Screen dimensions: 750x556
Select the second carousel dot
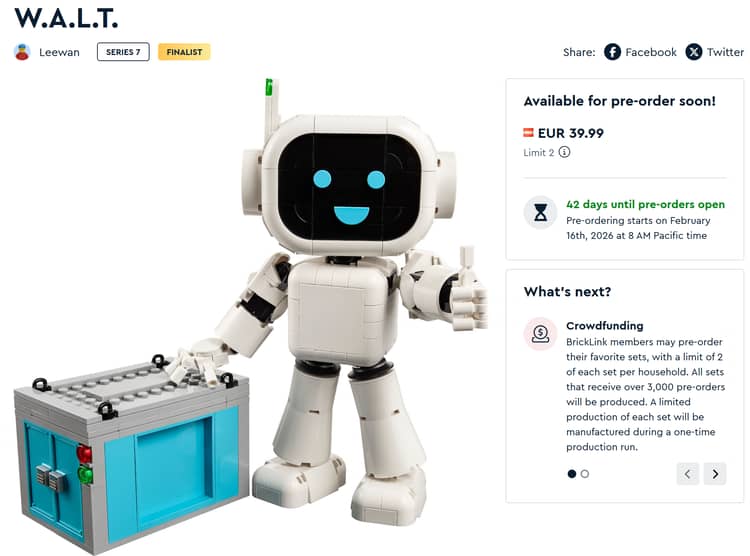[585, 474]
